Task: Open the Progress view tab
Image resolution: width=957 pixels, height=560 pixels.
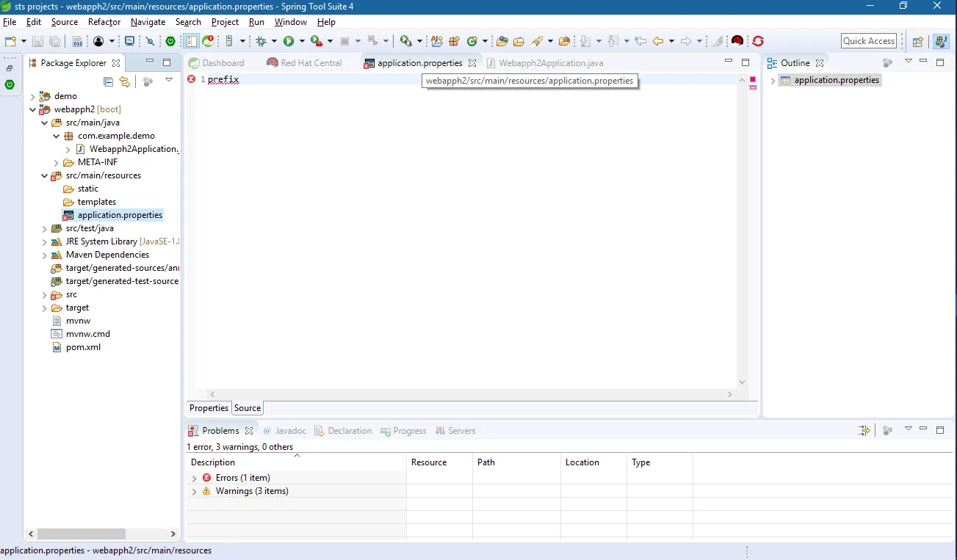Action: (403, 431)
